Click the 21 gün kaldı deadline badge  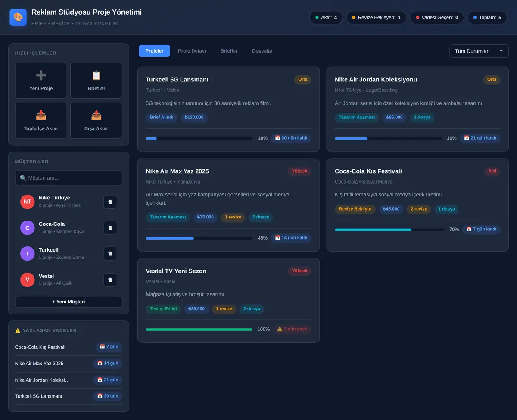point(480,138)
